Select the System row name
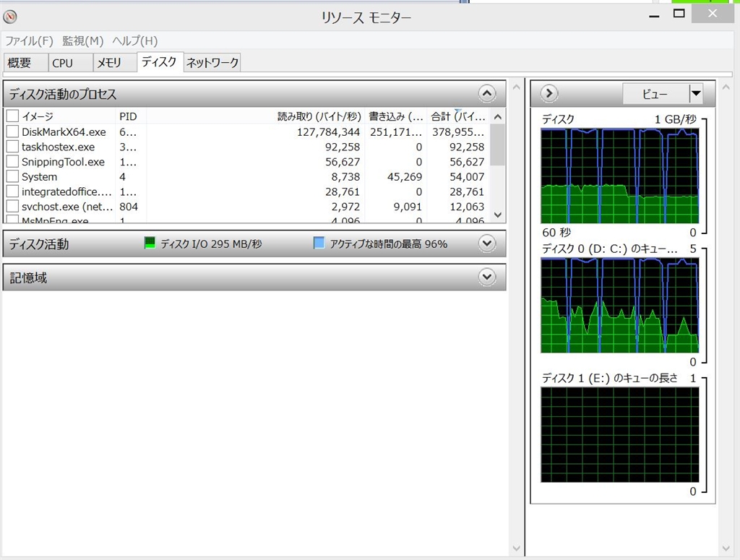740x560 pixels. pos(39,177)
